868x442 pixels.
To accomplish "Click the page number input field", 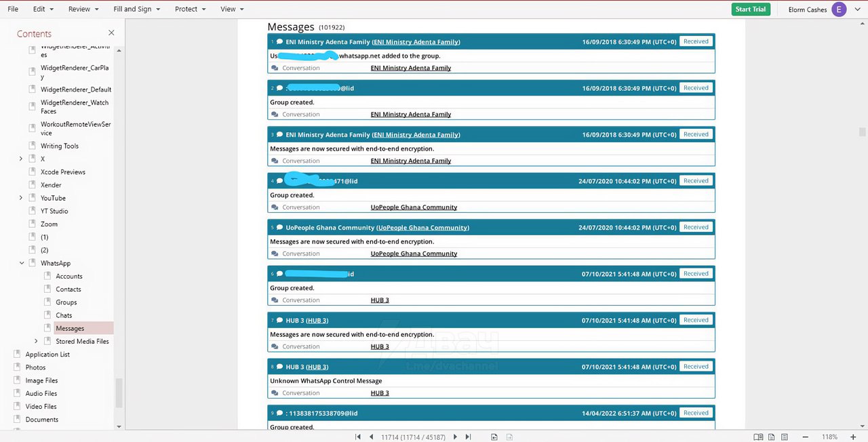I will pos(412,437).
